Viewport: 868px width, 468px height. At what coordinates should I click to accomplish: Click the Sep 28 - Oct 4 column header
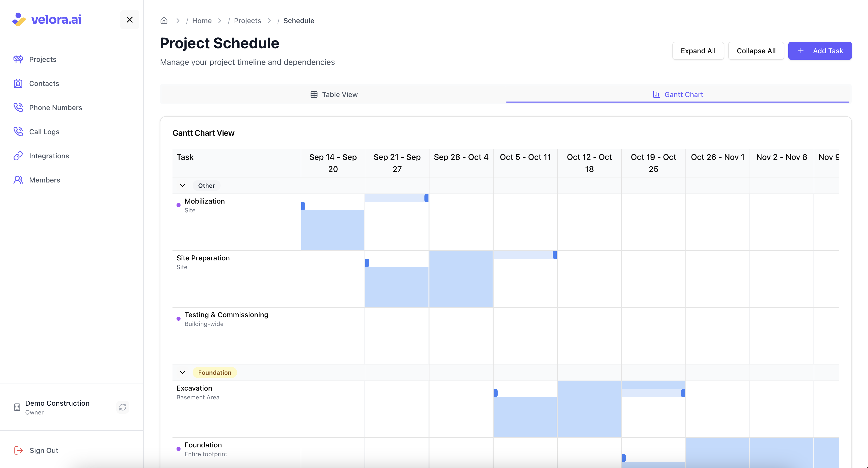click(461, 163)
